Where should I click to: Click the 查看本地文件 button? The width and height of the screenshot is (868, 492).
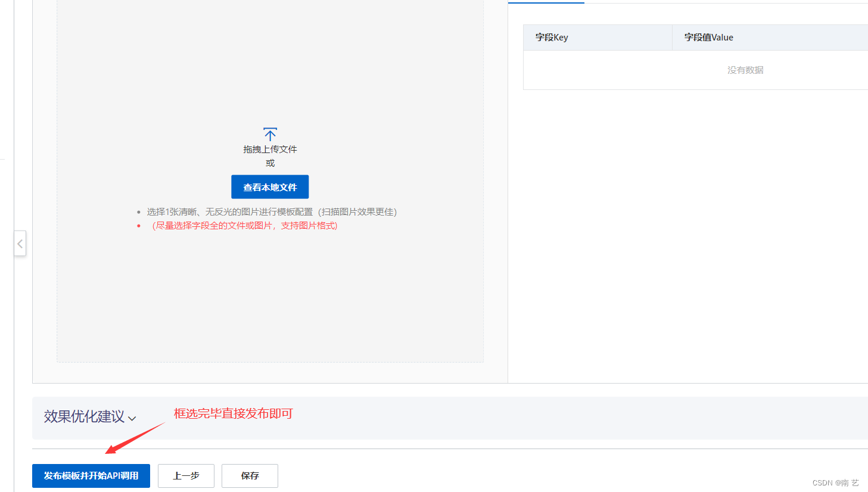pyautogui.click(x=270, y=187)
